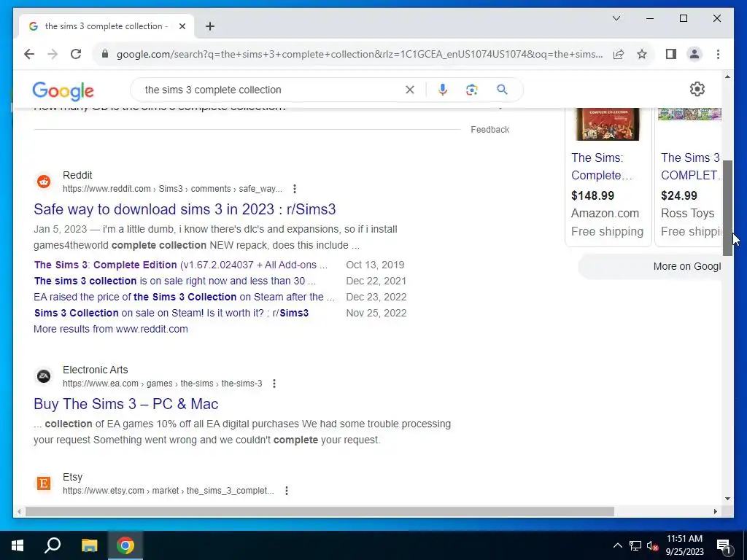
Task: Open Windows taskbar search
Action: (x=53, y=545)
